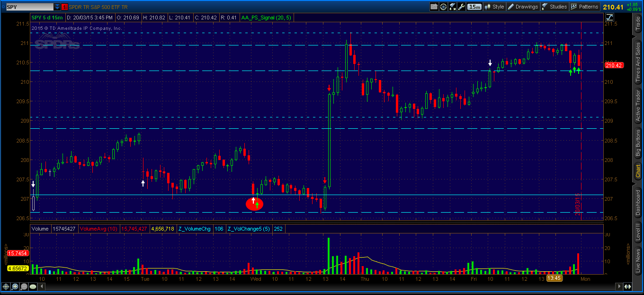644x295 pixels.
Task: Open the Active Trader sidebar tab
Action: (x=637, y=106)
